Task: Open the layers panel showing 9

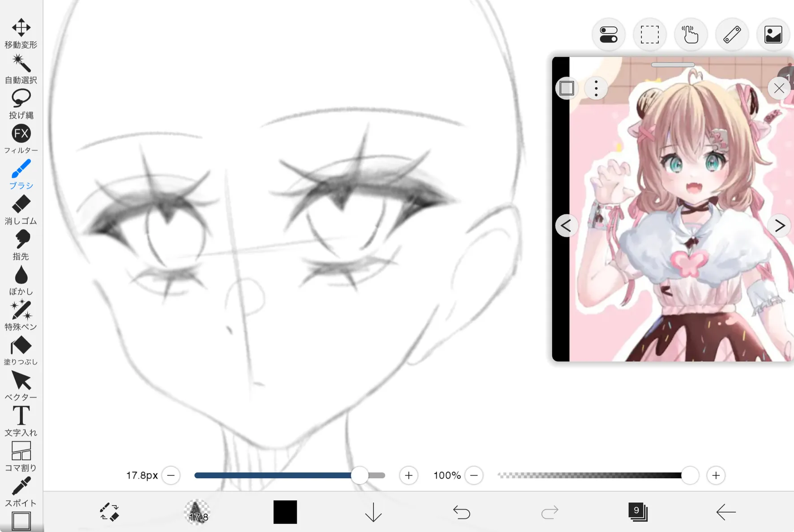Action: [638, 512]
